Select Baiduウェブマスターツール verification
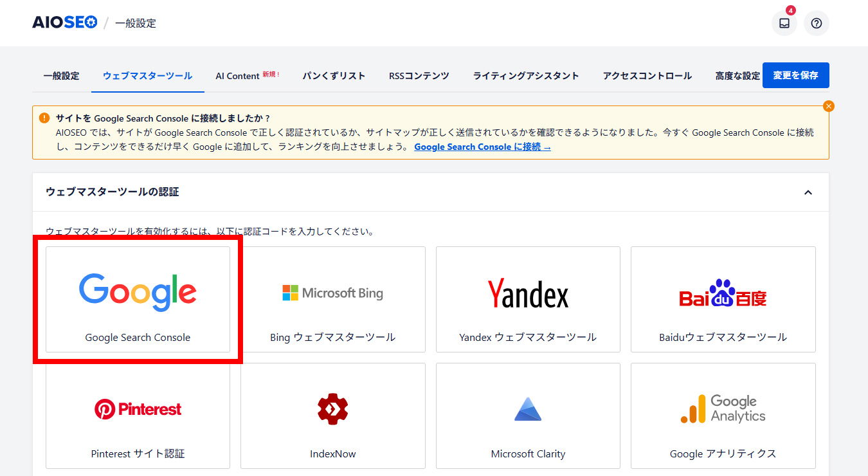 [723, 299]
